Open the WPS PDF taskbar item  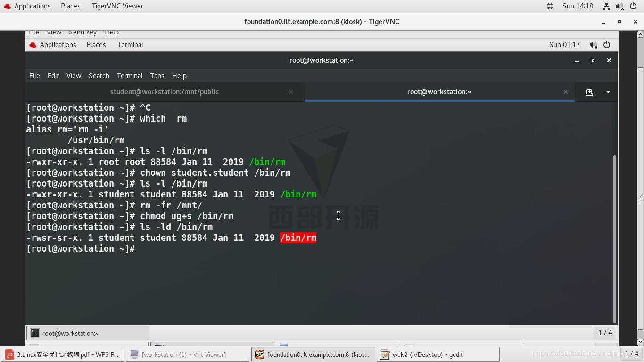[62, 354]
